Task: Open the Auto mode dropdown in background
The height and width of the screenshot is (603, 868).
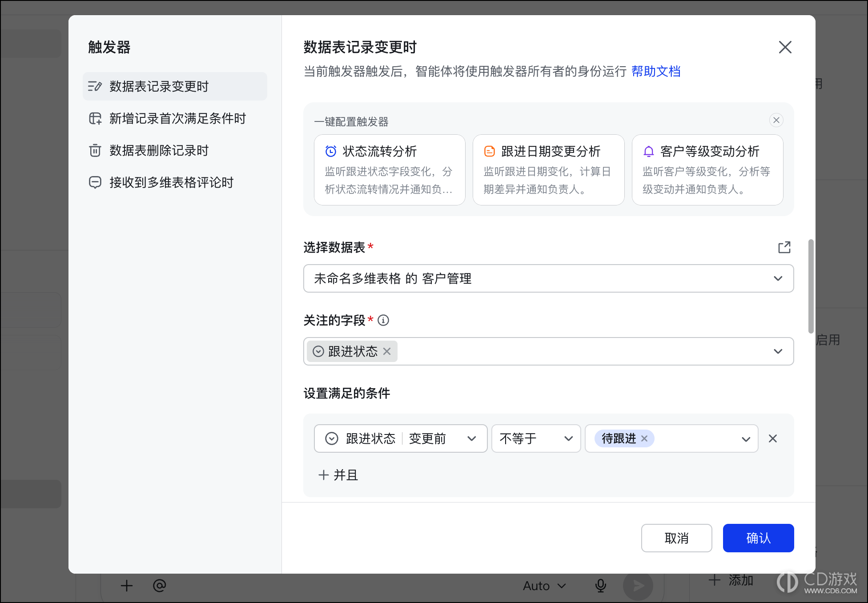Action: (544, 586)
